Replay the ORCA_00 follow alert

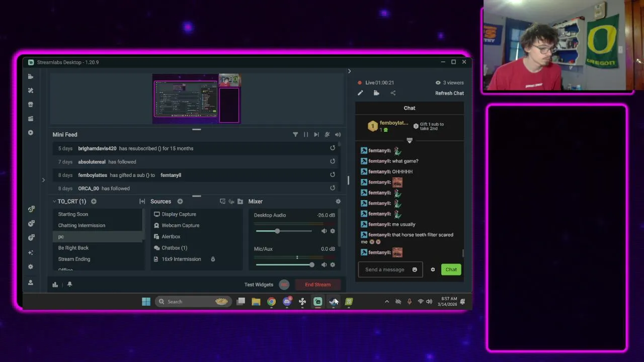tap(333, 188)
